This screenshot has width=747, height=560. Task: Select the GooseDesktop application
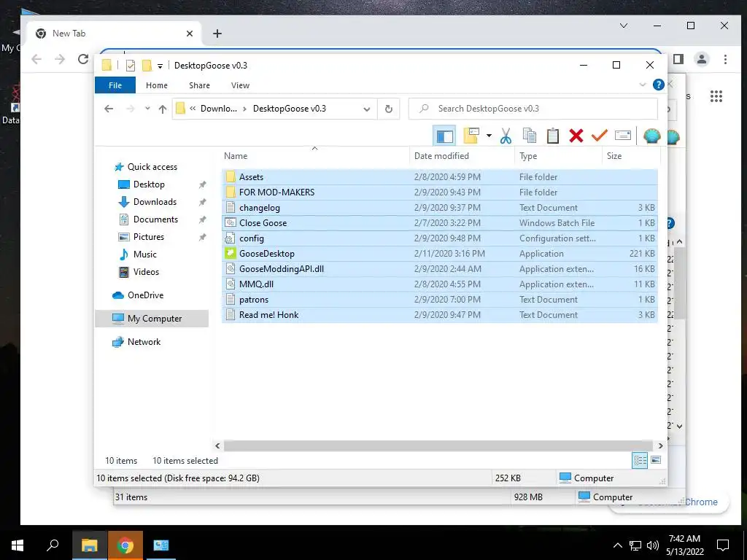[x=439, y=253]
